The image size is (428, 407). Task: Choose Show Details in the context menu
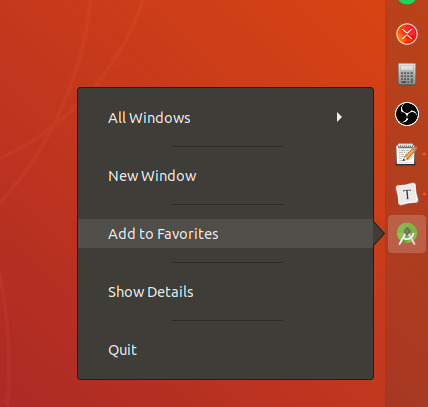(225, 292)
